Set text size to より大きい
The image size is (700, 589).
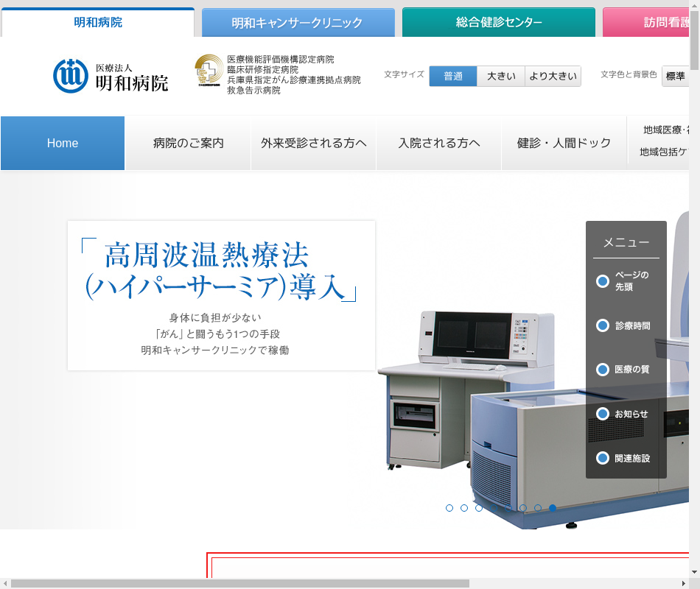553,77
